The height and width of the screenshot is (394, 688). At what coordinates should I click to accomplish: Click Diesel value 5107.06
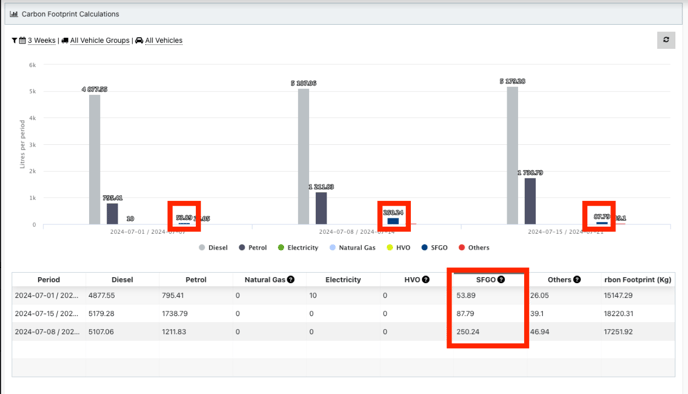click(101, 332)
